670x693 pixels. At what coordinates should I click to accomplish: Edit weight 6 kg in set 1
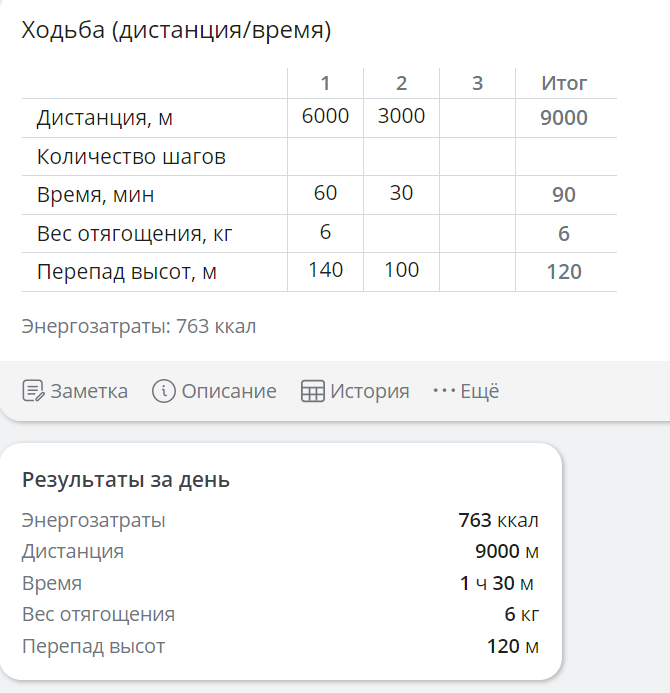pos(325,233)
